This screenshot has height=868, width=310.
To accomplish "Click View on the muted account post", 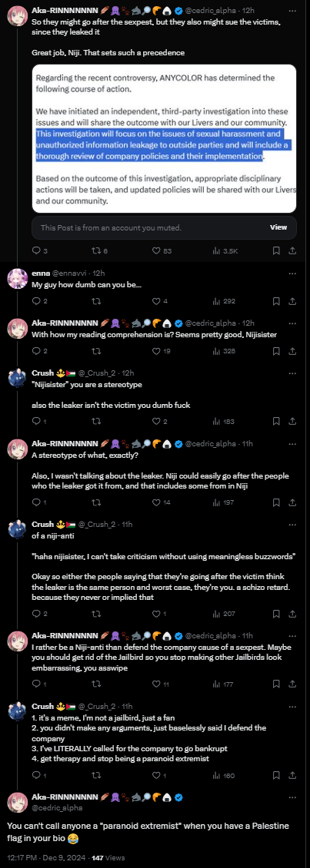I will pos(278,227).
